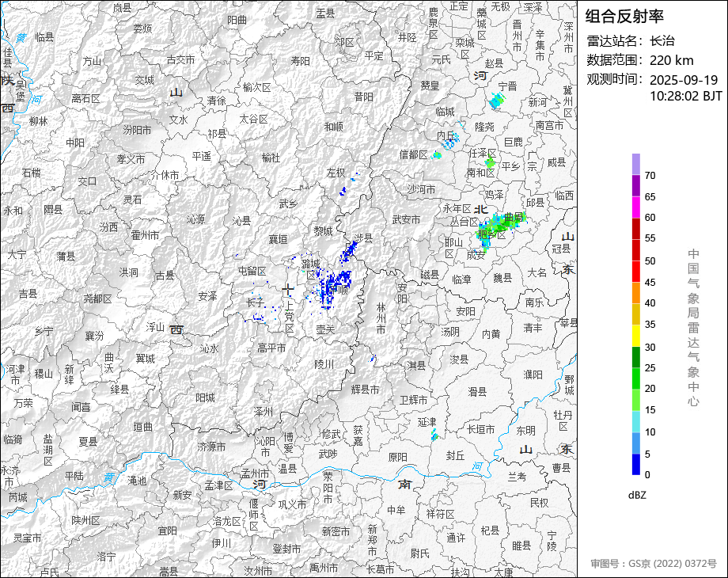Click the dBZ unit label under legend
The image size is (728, 578).
tap(637, 496)
